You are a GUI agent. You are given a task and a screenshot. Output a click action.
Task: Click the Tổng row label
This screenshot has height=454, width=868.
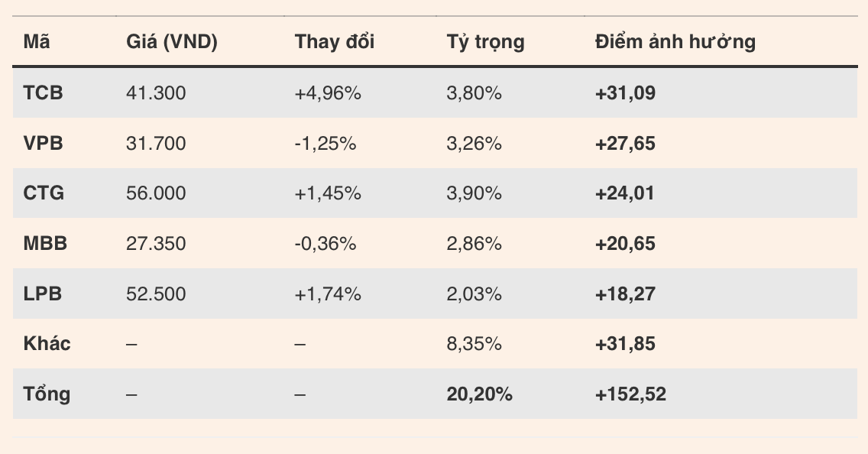click(x=47, y=394)
